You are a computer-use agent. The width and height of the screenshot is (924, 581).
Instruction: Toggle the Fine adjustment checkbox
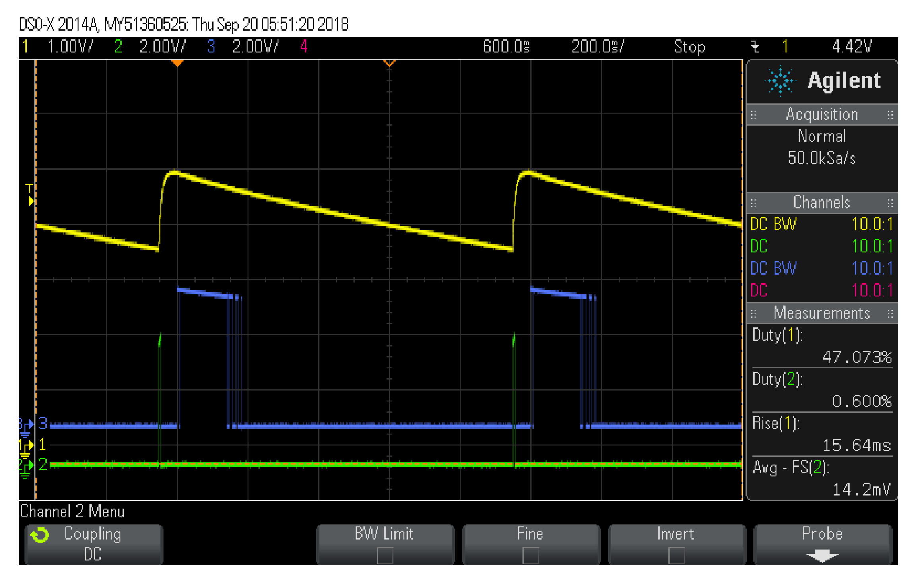point(530,555)
